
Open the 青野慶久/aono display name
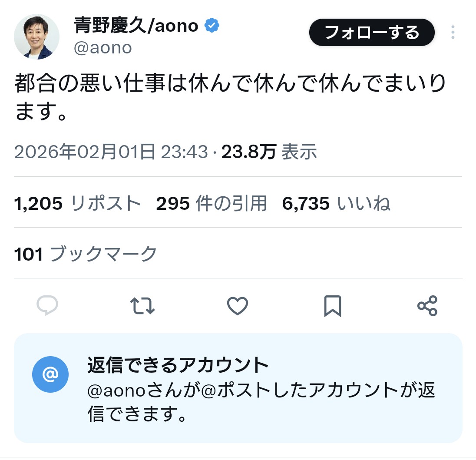tap(136, 26)
